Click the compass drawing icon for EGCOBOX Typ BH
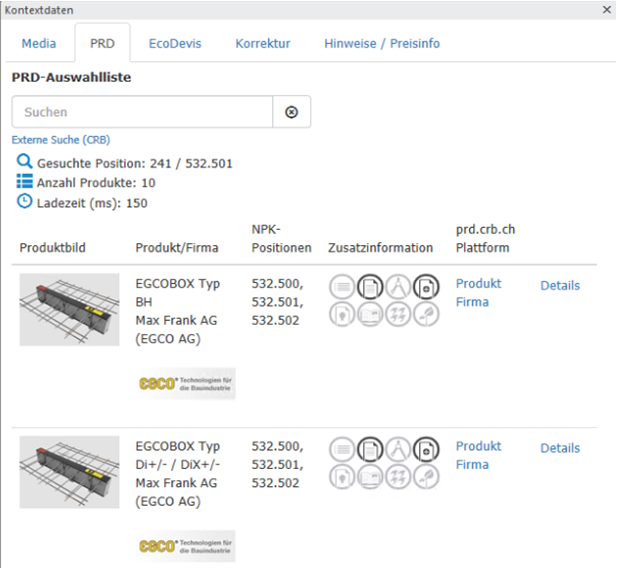618x571 pixels. (398, 287)
